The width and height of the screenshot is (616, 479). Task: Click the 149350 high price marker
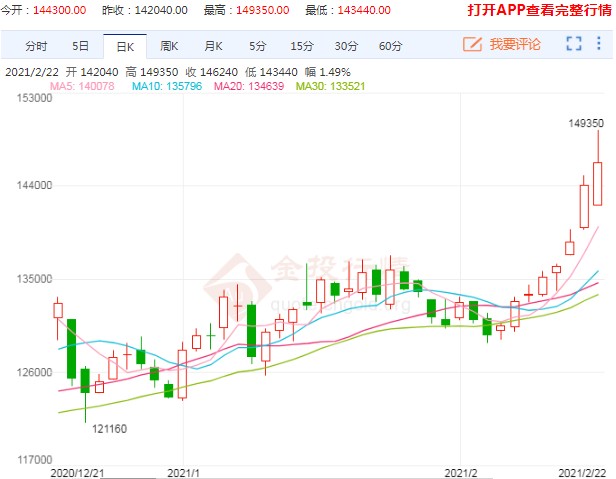coord(586,123)
